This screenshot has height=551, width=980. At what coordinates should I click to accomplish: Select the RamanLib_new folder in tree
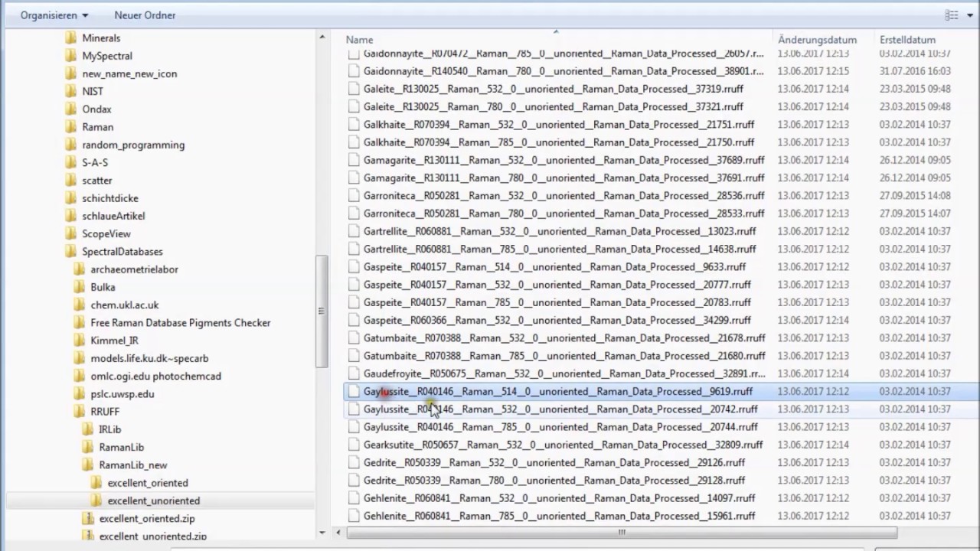coord(125,465)
